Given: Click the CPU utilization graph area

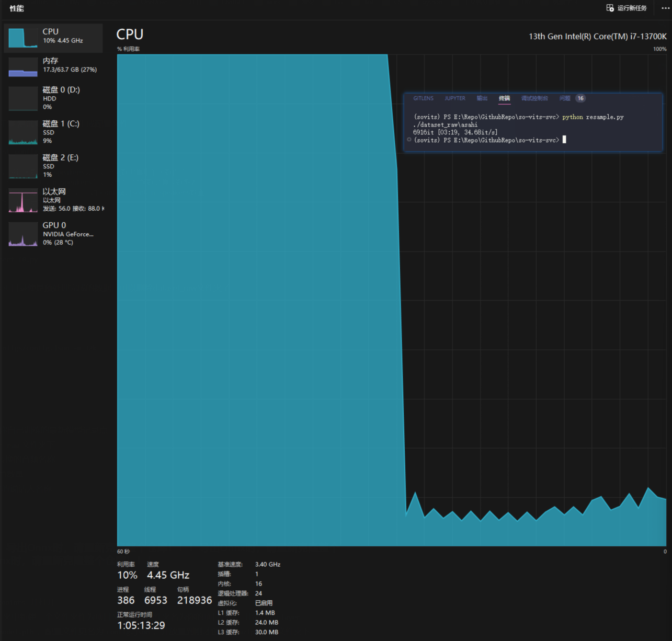Looking at the screenshot, I should point(392,300).
